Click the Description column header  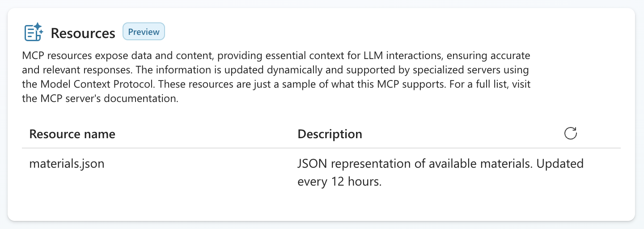click(x=330, y=134)
